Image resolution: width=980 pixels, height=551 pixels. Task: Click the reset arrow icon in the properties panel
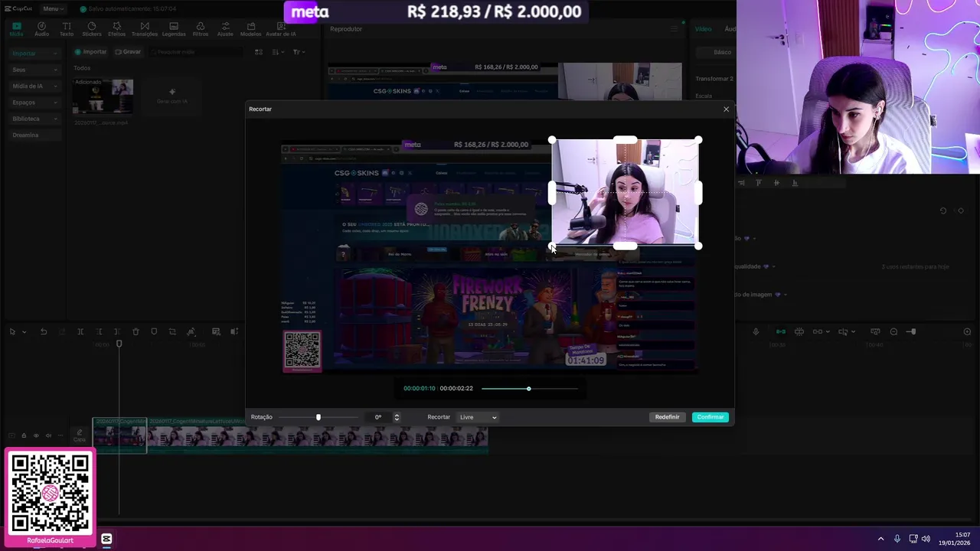(x=943, y=210)
